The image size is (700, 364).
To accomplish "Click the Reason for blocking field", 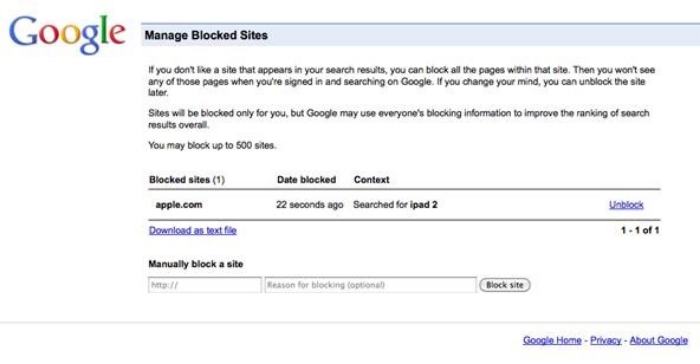I will [370, 285].
